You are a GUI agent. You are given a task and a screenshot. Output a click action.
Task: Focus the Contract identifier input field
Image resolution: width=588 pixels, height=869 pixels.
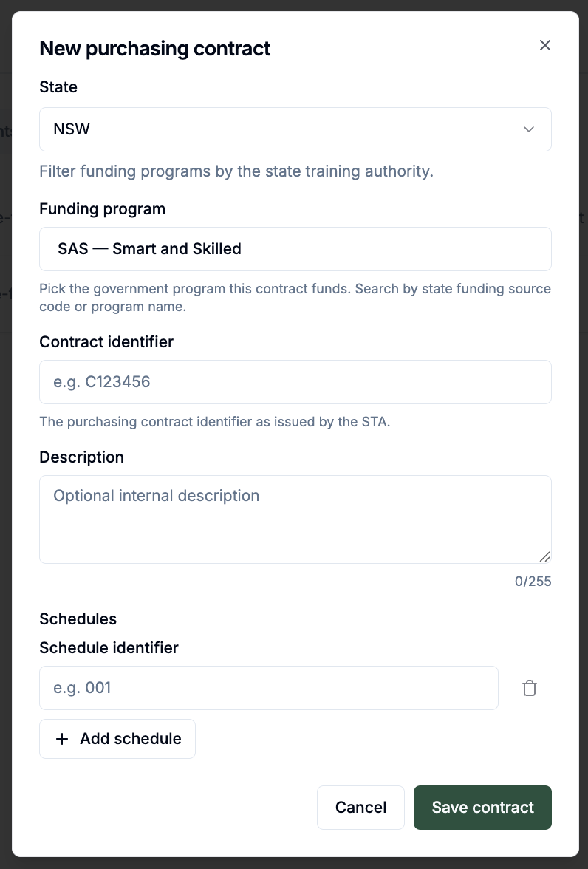pyautogui.click(x=295, y=382)
